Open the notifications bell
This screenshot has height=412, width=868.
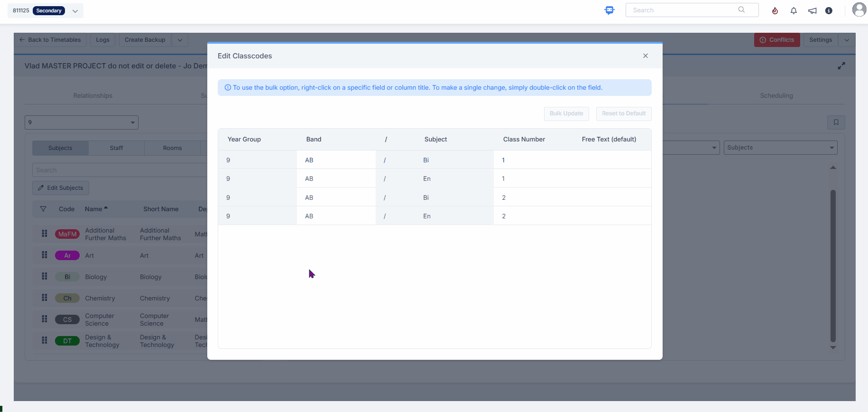click(794, 10)
